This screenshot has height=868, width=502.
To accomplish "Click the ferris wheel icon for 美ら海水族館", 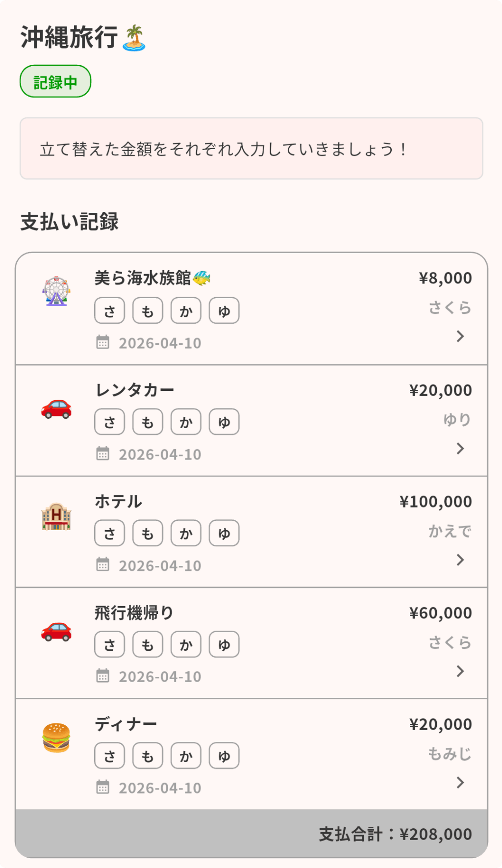I will 56,291.
